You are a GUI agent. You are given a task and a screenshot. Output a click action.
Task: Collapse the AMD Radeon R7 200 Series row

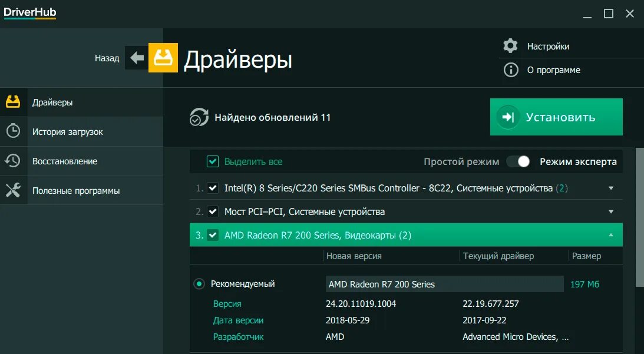click(x=611, y=235)
